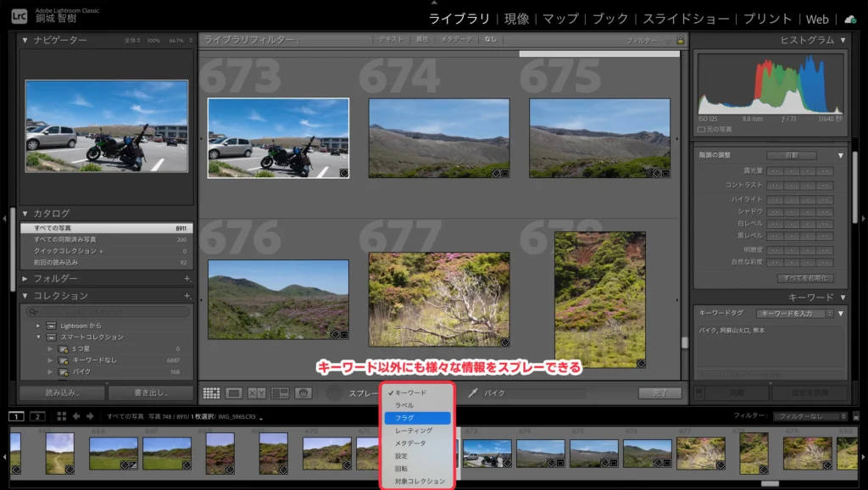This screenshot has width=868, height=490.
Task: Click the cloud sync status icon
Action: click(850, 19)
